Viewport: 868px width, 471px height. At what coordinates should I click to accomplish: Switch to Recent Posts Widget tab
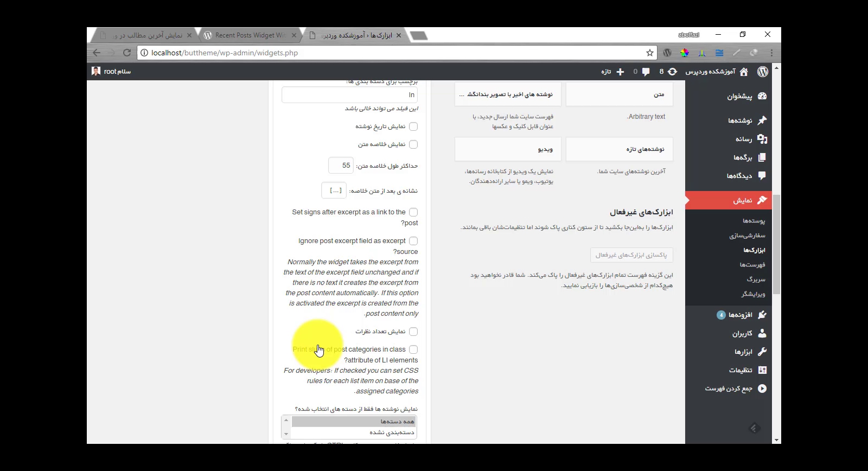(250, 35)
